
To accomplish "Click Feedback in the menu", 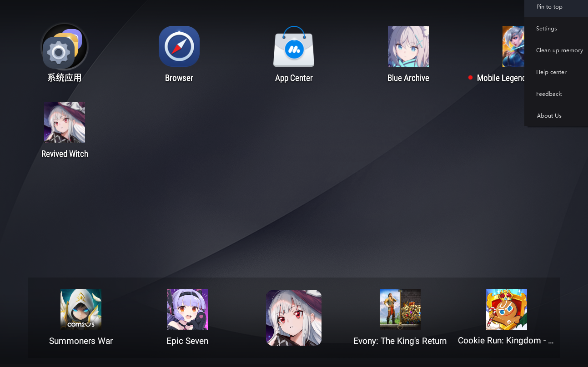I will pyautogui.click(x=556, y=94).
